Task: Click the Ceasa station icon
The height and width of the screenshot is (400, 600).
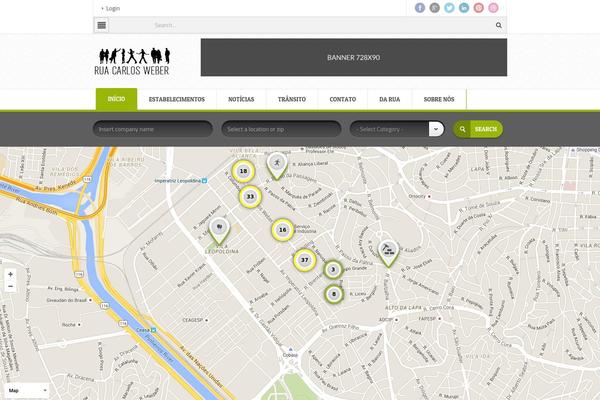Action: click(x=153, y=330)
